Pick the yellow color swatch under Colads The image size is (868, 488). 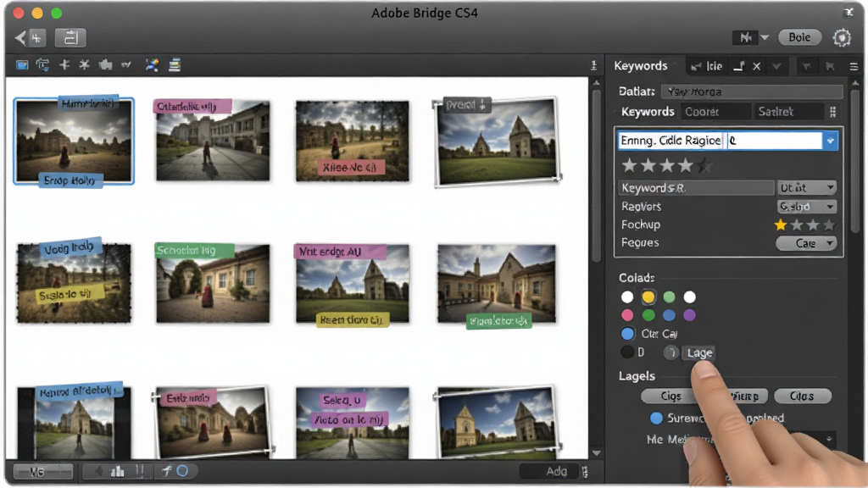pyautogui.click(x=648, y=297)
